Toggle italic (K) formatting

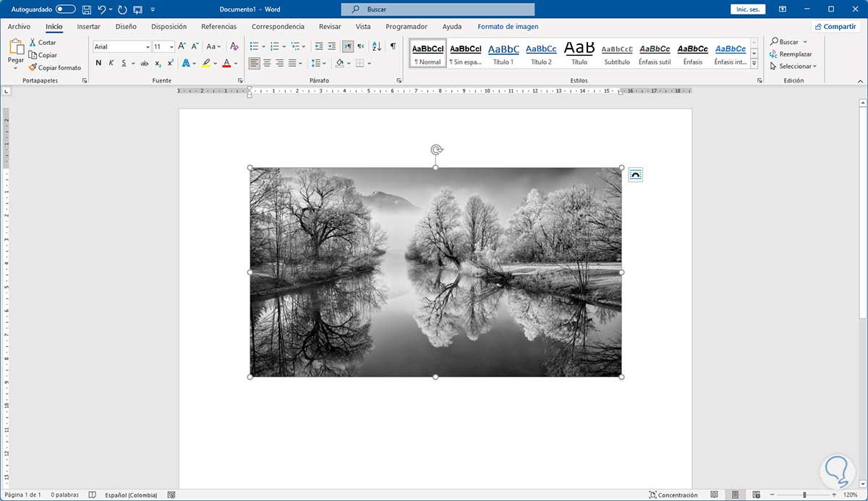pos(111,63)
